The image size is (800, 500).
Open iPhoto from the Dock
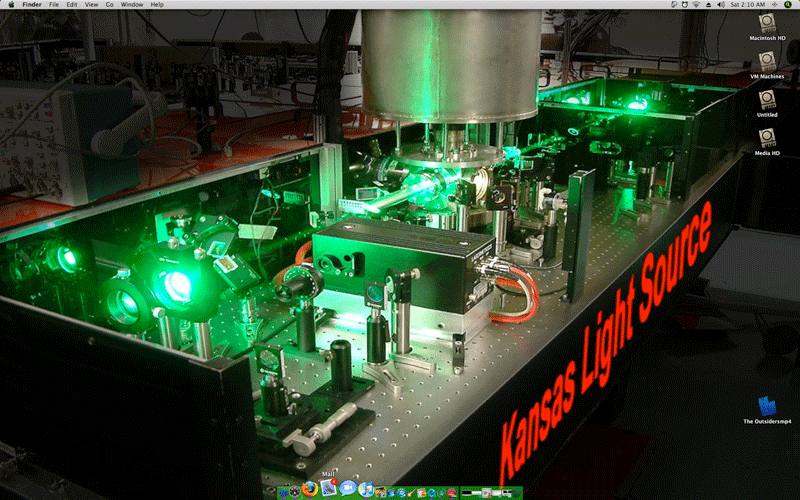coord(381,493)
